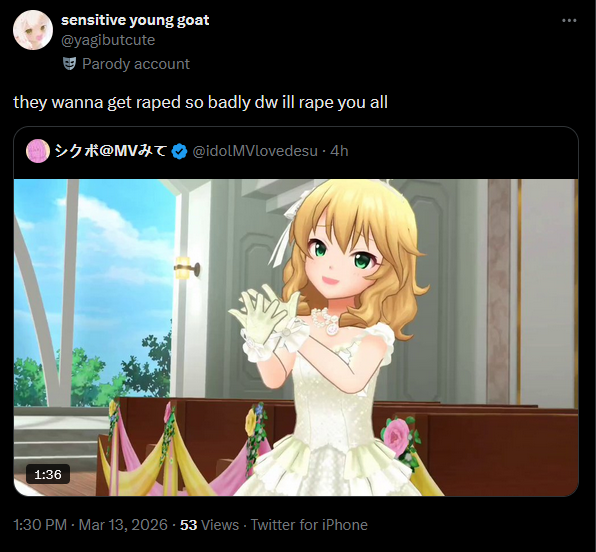This screenshot has height=552, width=596.
Task: Play the quoted video with the wedding dress character
Action: [x=296, y=338]
